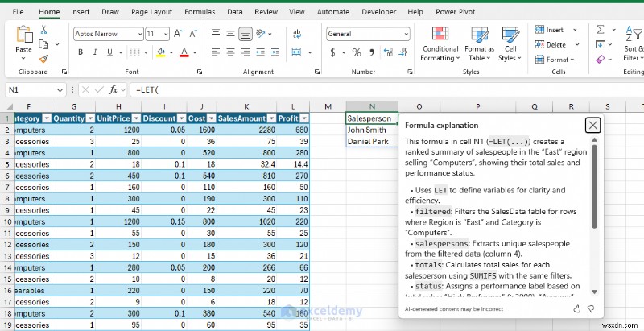This screenshot has width=644, height=331.
Task: Switch to the Formulas tab
Action: point(200,12)
